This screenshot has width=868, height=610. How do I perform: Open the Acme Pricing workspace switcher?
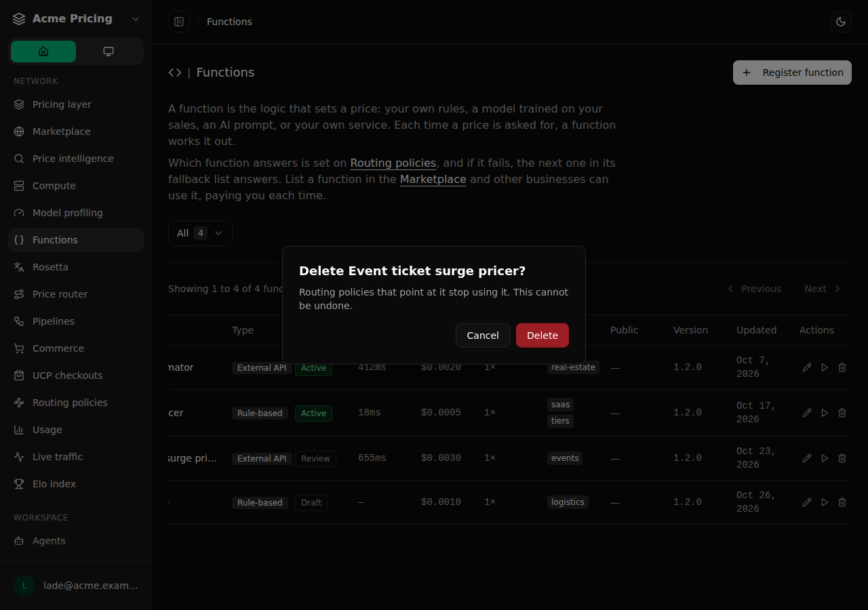pyautogui.click(x=76, y=19)
